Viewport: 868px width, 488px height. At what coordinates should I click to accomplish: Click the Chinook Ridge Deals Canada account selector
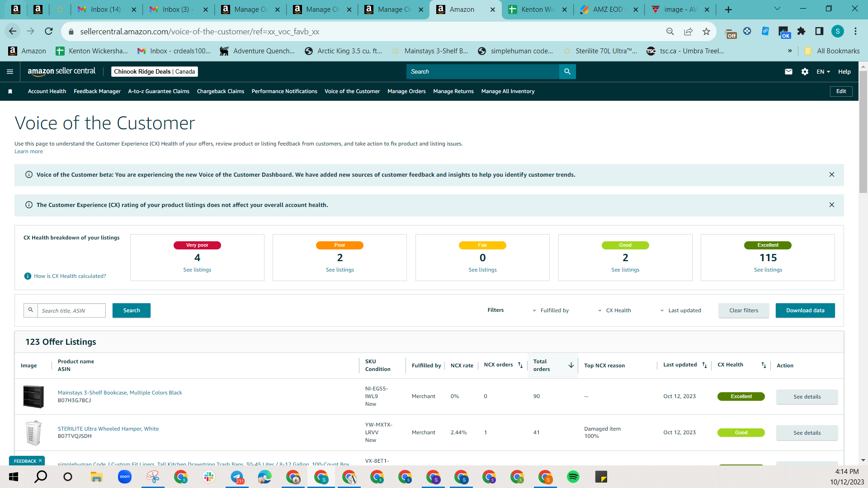coord(155,71)
